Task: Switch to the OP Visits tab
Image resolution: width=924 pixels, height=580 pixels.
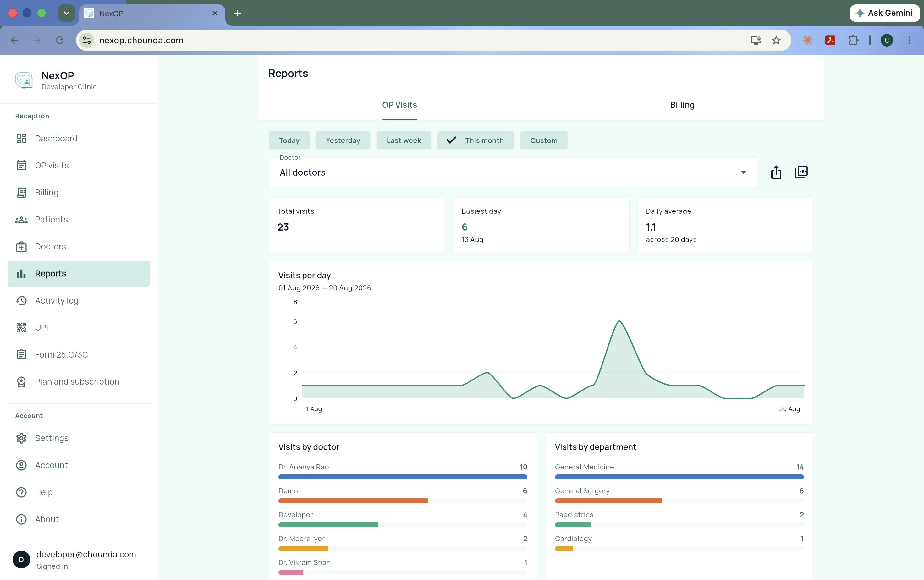Action: pyautogui.click(x=399, y=105)
